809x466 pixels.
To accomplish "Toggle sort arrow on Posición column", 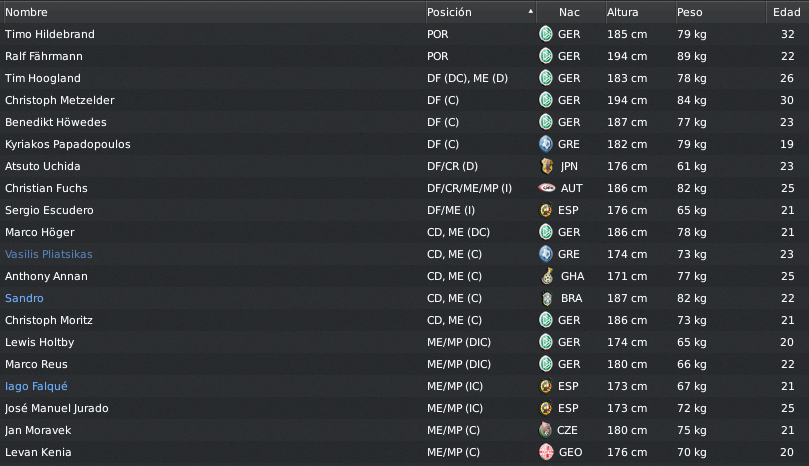I will click(530, 11).
